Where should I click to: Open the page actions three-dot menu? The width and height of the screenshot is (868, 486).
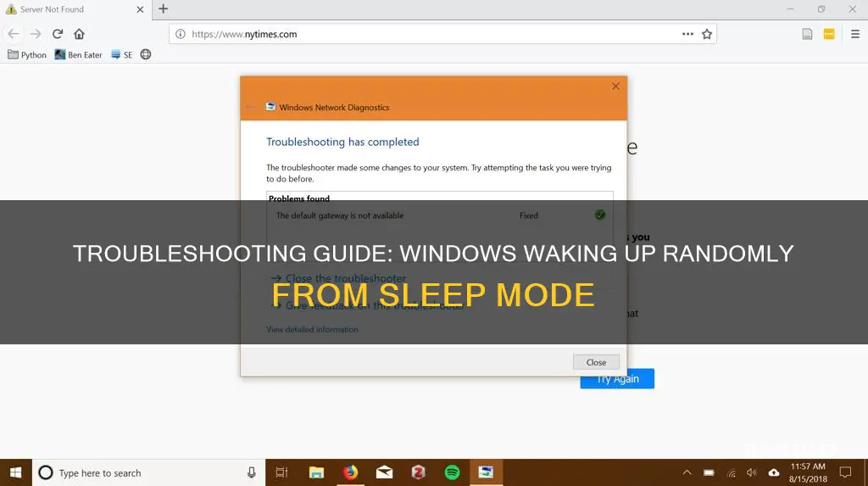tap(687, 34)
